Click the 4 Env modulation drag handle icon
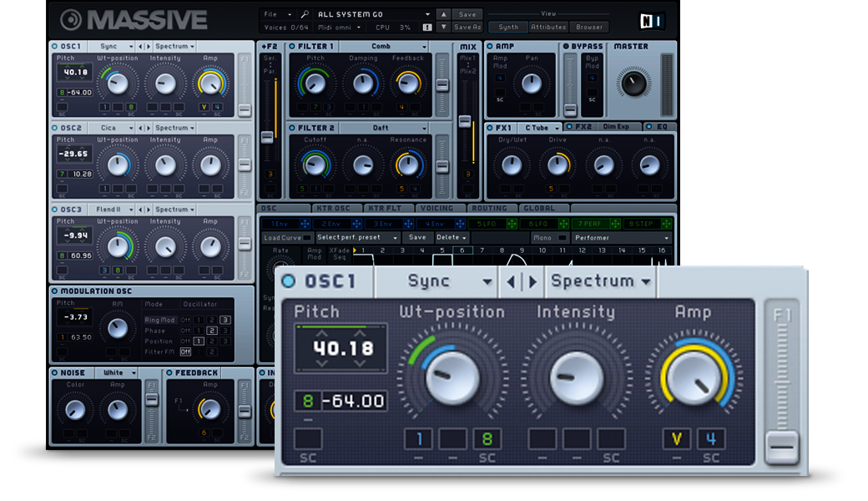Screen dimensions: 868x501 (460, 224)
